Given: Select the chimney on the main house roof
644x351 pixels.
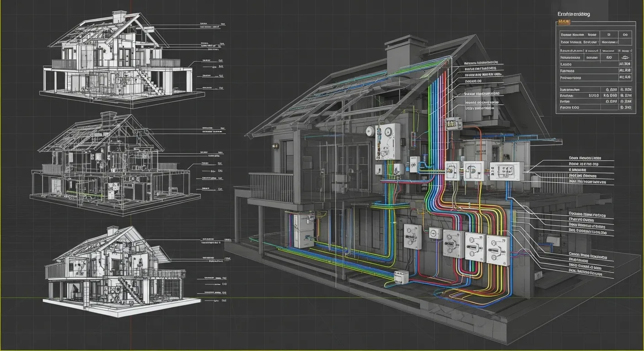Looking at the screenshot, I should pos(399,56).
